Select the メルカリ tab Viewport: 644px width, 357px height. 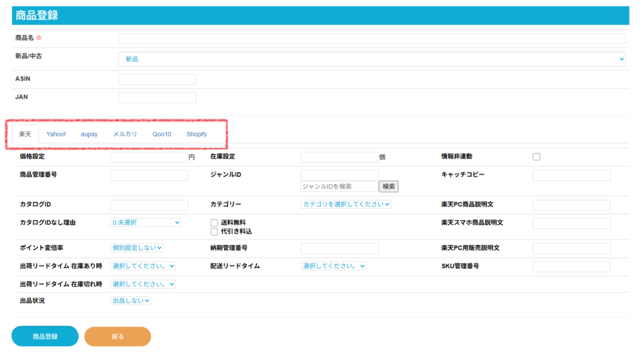tap(125, 134)
